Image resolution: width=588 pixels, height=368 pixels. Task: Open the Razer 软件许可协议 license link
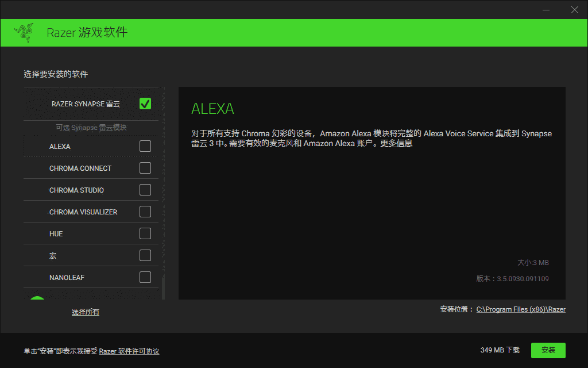tap(129, 351)
